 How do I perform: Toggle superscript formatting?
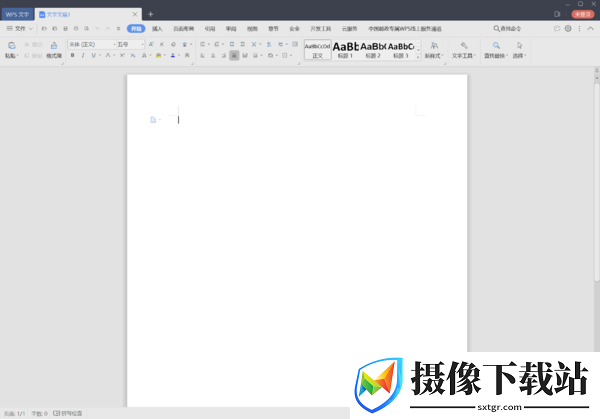[122, 55]
